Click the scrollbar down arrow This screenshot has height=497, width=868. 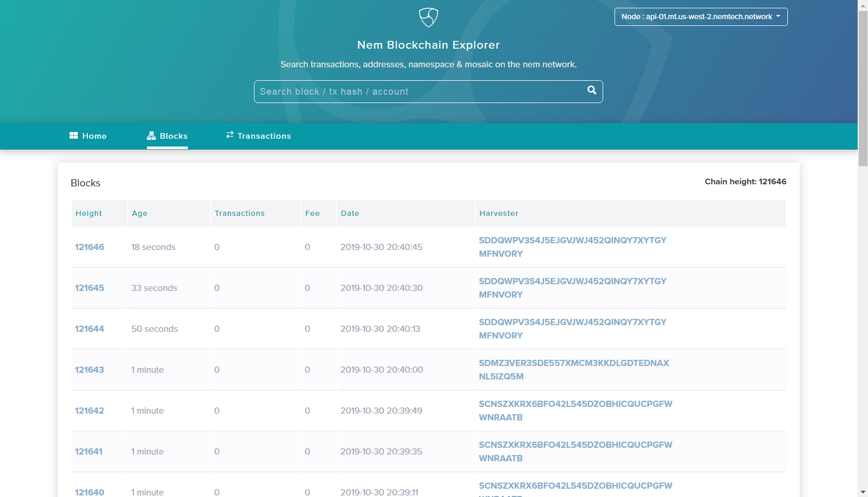[x=863, y=492]
